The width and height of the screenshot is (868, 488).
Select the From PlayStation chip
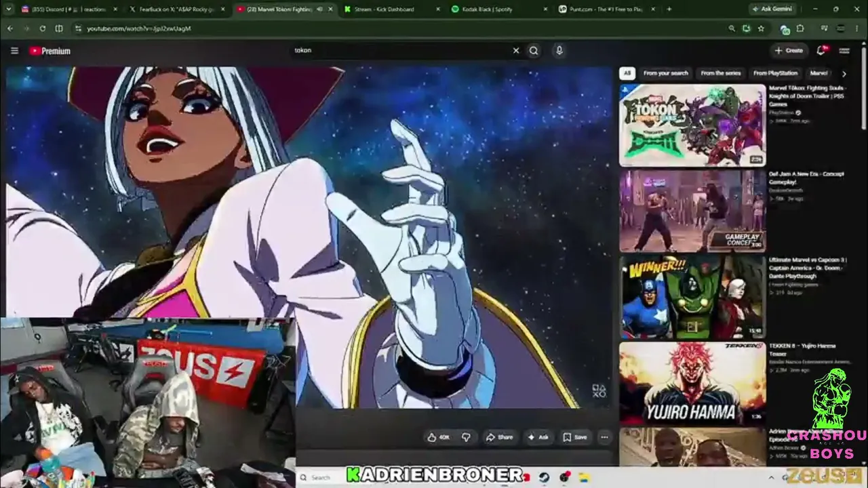point(775,73)
